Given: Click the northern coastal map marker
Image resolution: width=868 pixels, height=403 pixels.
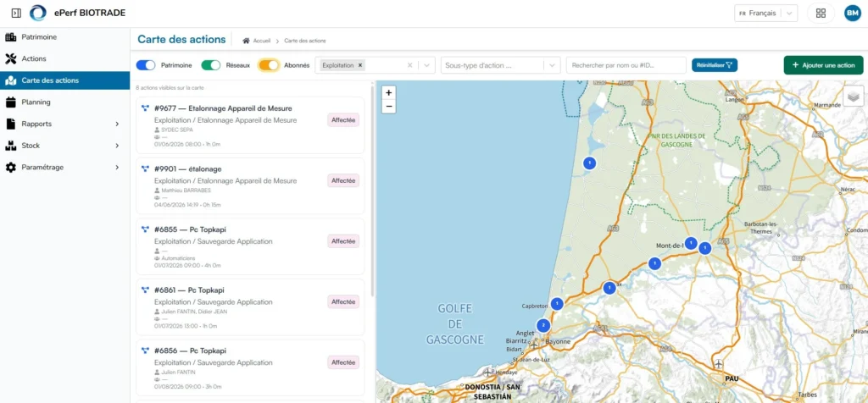Looking at the screenshot, I should pyautogui.click(x=590, y=163).
